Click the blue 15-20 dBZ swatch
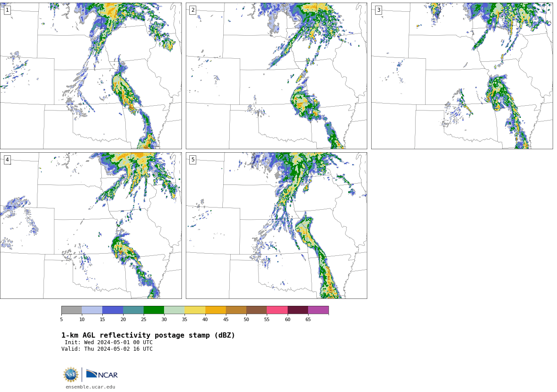The height and width of the screenshot is (392, 557). 113,310
